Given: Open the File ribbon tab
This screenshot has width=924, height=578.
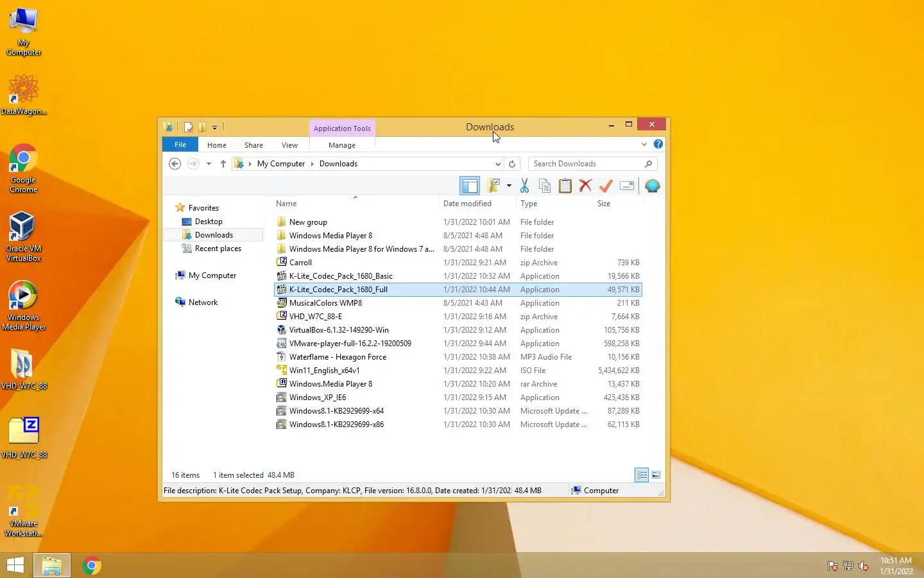Looking at the screenshot, I should (x=180, y=144).
